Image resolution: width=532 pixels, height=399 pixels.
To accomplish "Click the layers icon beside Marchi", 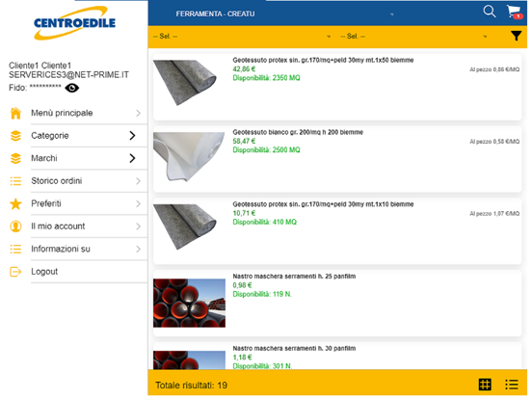I will (x=15, y=158).
